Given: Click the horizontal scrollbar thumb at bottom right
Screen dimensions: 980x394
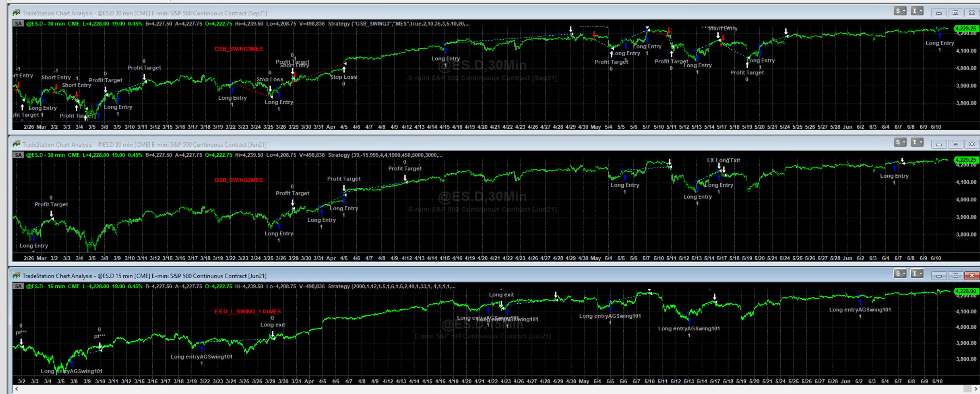Looking at the screenshot, I should 967,389.
